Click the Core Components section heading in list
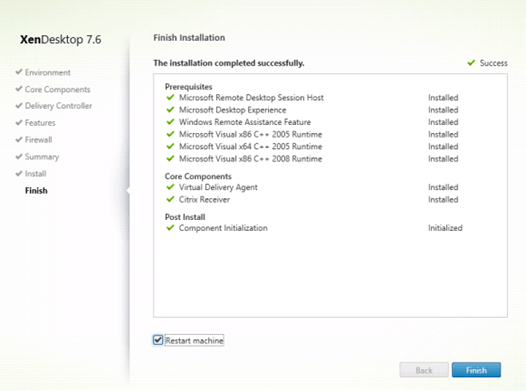The width and height of the screenshot is (526, 391). pyautogui.click(x=198, y=176)
